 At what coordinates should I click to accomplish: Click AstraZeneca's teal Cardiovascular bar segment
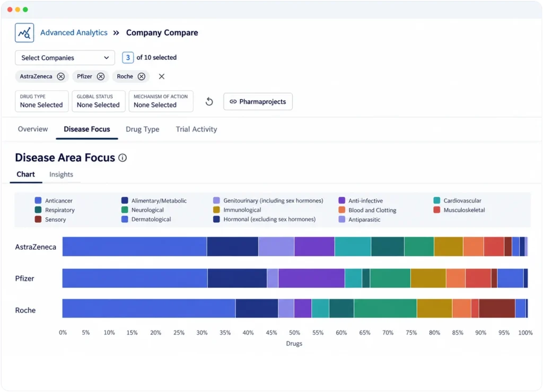pos(353,247)
